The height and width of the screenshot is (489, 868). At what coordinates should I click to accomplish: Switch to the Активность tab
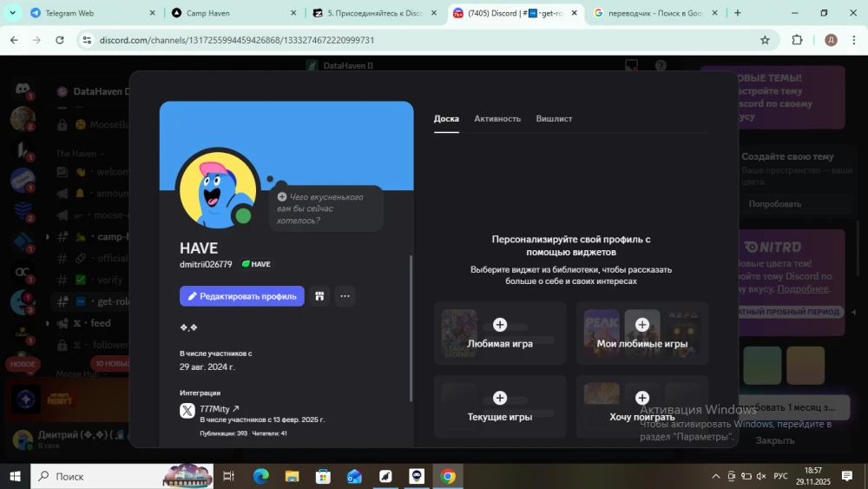pyautogui.click(x=497, y=119)
